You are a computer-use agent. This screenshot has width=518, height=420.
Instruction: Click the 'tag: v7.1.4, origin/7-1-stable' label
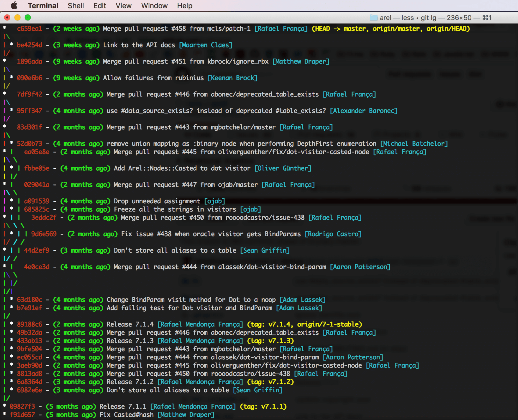(305, 324)
